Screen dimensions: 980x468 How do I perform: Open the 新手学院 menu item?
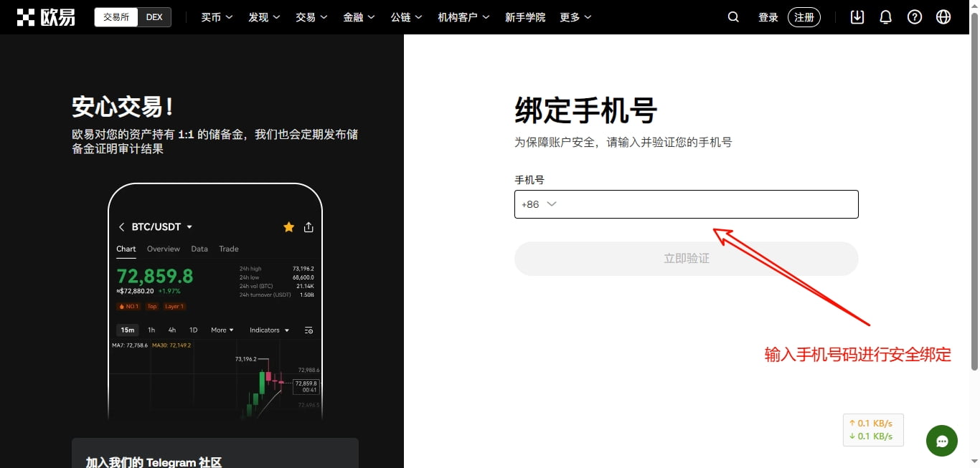525,16
